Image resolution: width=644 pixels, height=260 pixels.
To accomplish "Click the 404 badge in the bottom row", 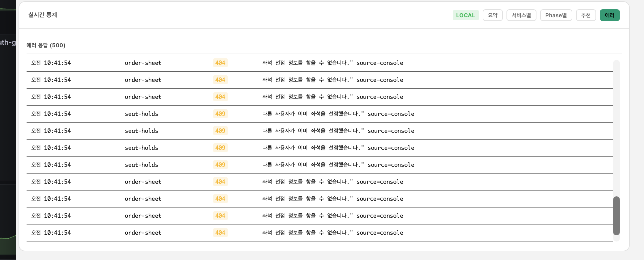I will pos(220,233).
